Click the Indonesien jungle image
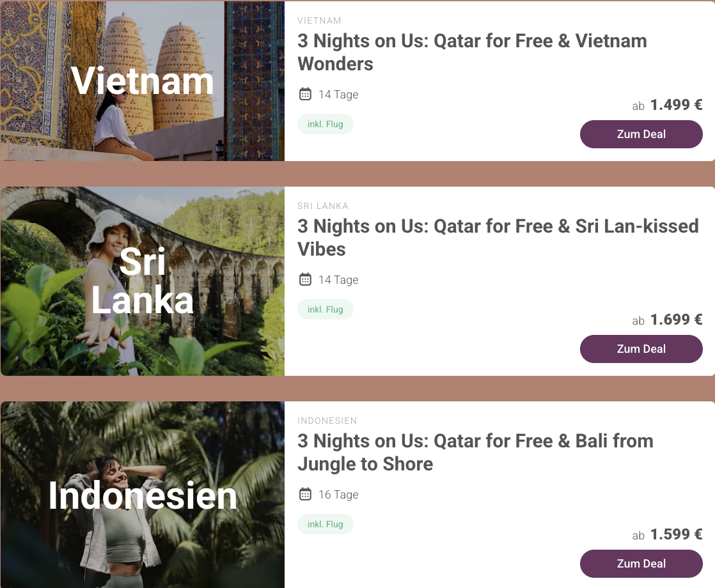This screenshot has width=715, height=588. pyautogui.click(x=142, y=495)
